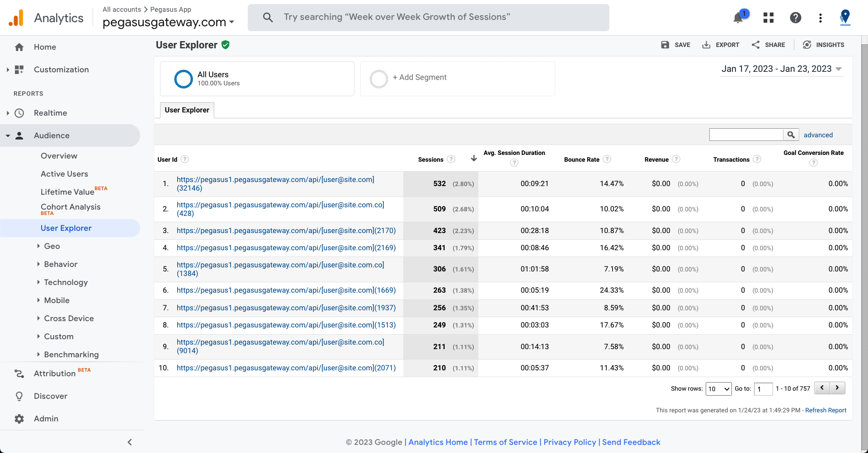Image resolution: width=868 pixels, height=453 pixels.
Task: Open the pegasusgateway.com property dropdown
Action: click(x=168, y=22)
